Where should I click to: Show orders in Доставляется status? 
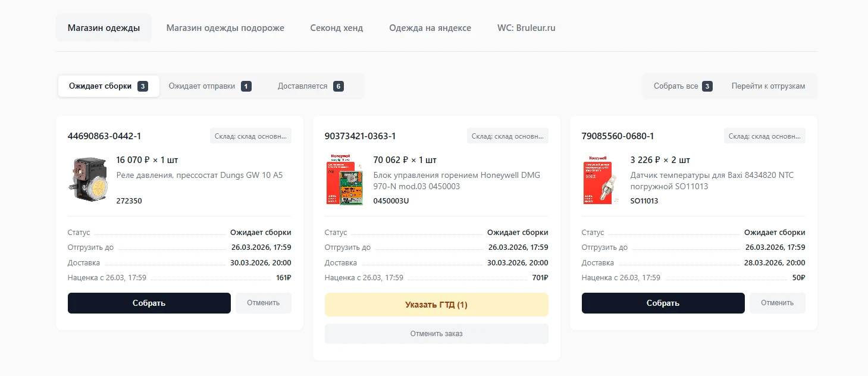point(311,86)
